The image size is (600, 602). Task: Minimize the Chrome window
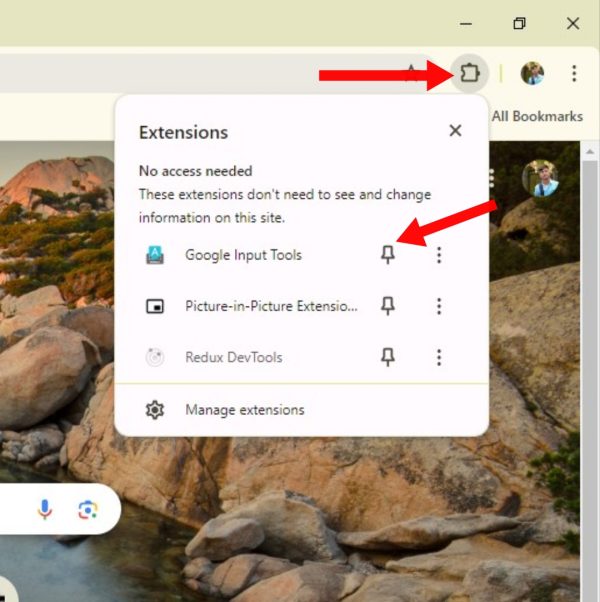[x=466, y=24]
